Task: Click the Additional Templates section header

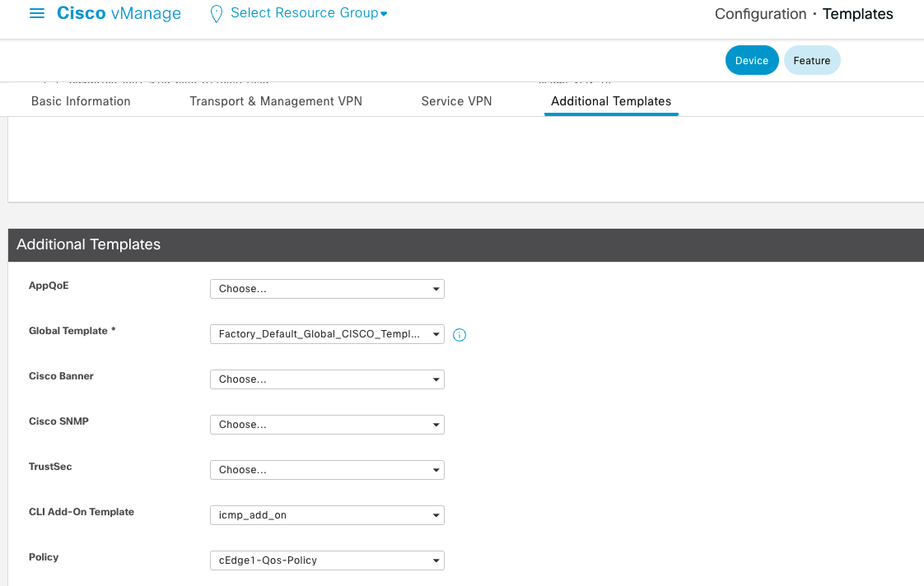Action: click(x=89, y=244)
